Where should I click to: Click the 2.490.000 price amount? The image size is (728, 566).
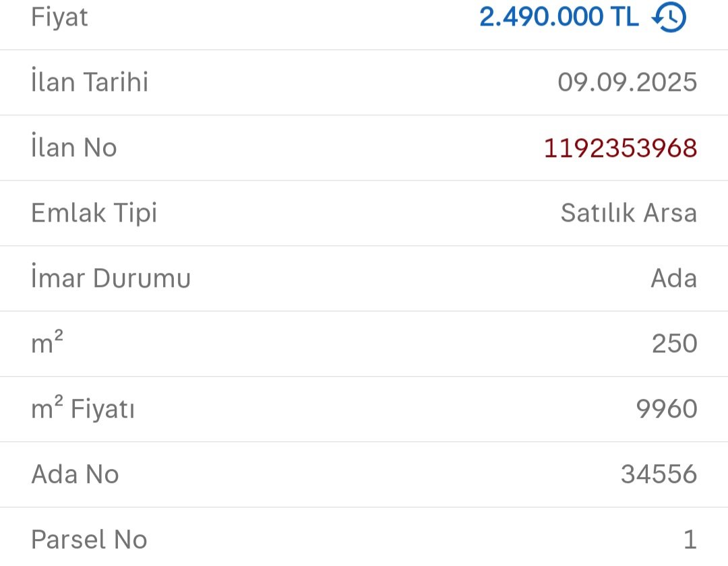pyautogui.click(x=541, y=17)
